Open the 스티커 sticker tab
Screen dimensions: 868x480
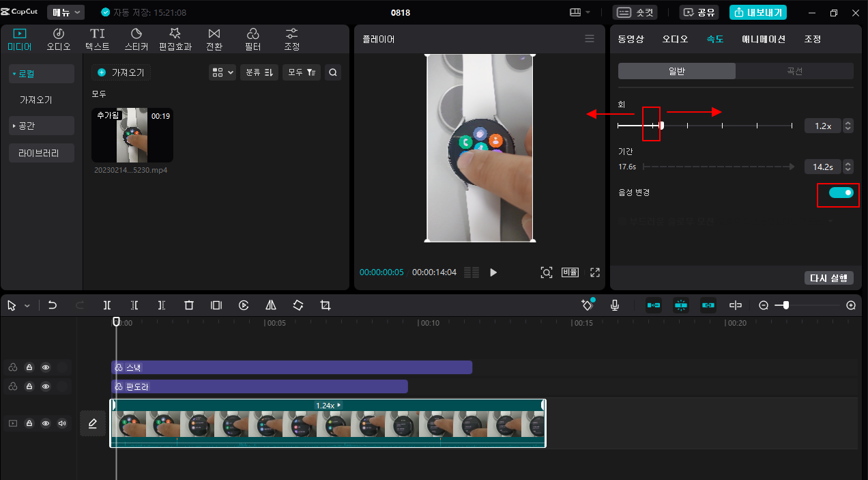(x=136, y=40)
